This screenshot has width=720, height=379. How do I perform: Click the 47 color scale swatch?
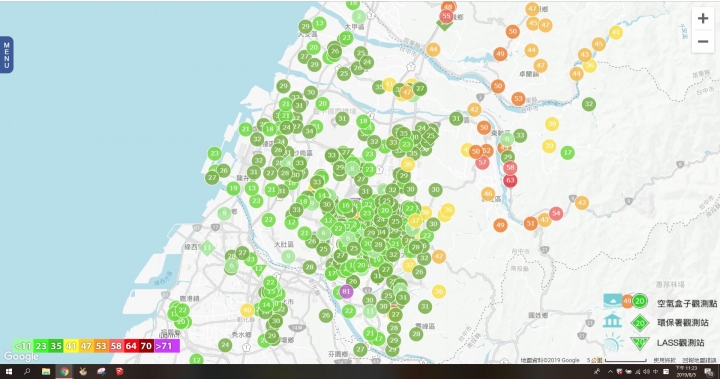[86, 346]
